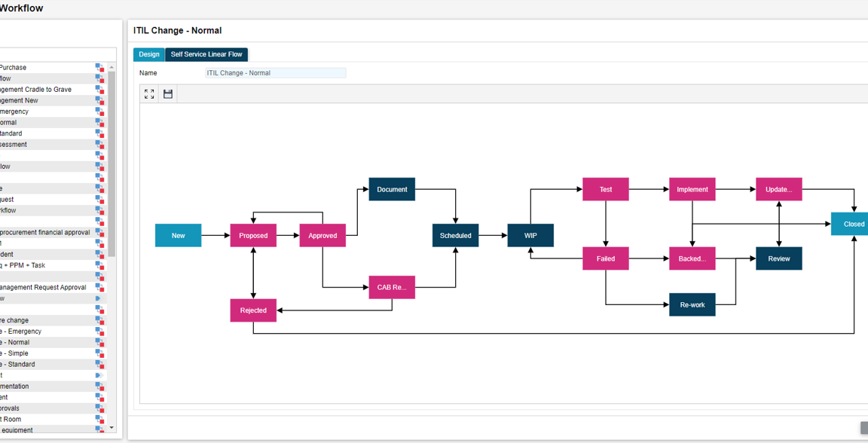The height and width of the screenshot is (443, 868).
Task: Click the workflow list scrollbar up arrow
Action: 112,67
